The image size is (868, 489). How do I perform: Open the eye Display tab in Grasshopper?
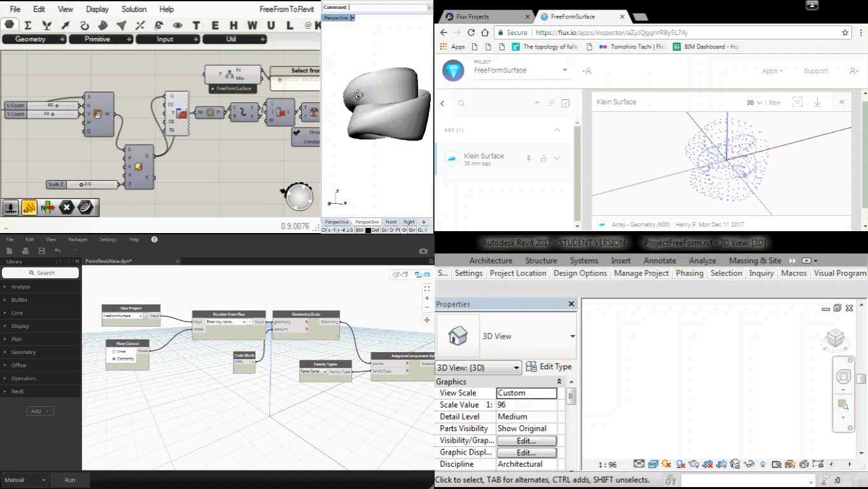pyautogui.click(x=178, y=25)
